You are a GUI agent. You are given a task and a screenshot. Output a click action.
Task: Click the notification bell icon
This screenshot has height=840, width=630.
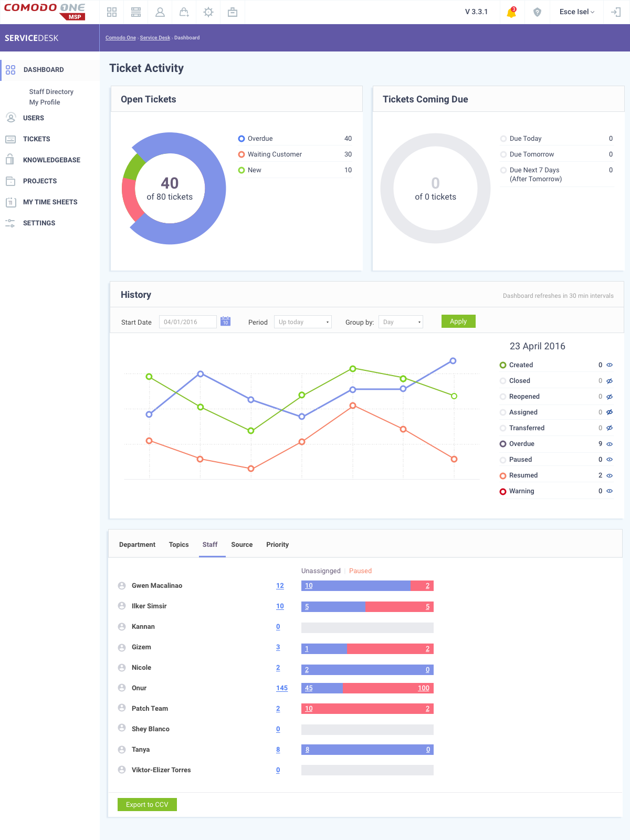point(511,12)
